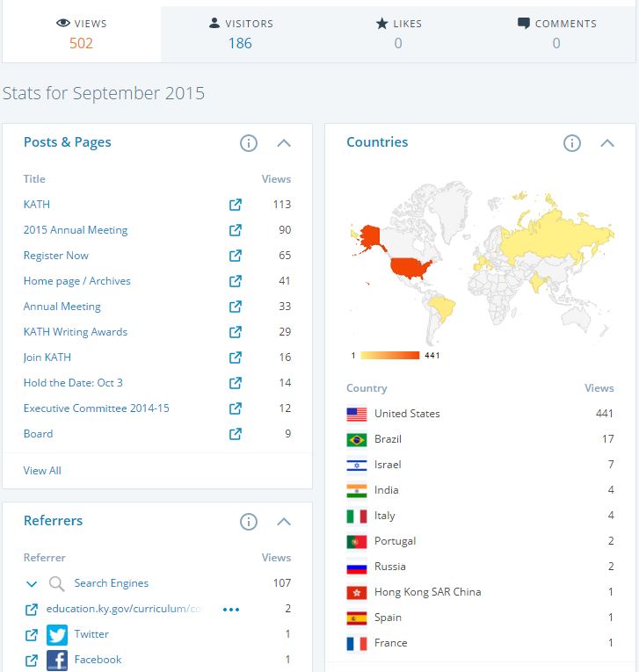639x672 pixels.
Task: Collapse the Countries panel
Action: 607,143
